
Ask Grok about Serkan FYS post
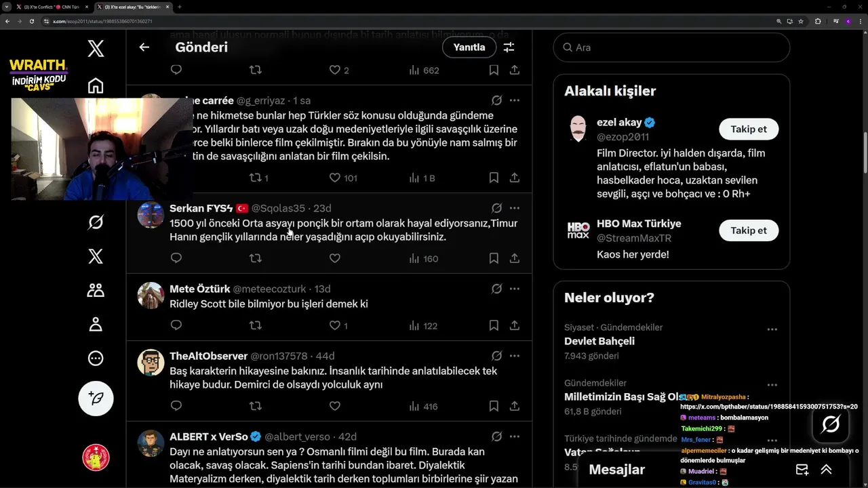click(x=496, y=208)
